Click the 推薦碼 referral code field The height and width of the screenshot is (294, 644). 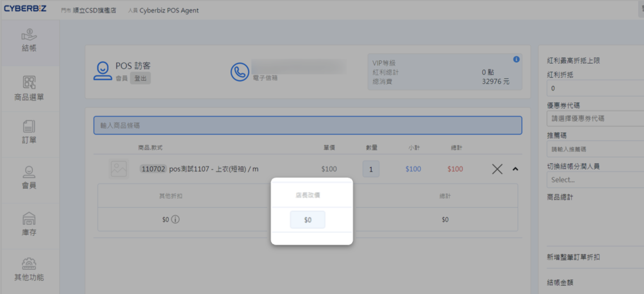pyautogui.click(x=595, y=149)
